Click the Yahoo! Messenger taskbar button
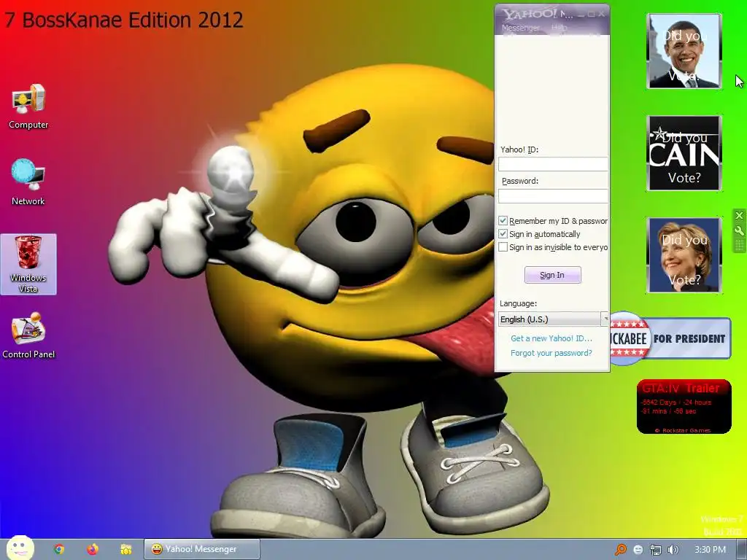The image size is (747, 560). click(x=202, y=549)
